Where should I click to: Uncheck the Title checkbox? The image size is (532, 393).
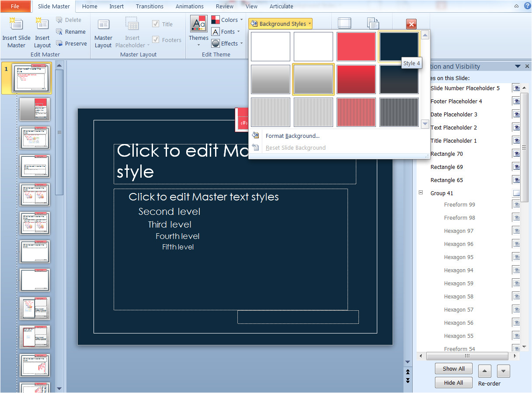156,24
